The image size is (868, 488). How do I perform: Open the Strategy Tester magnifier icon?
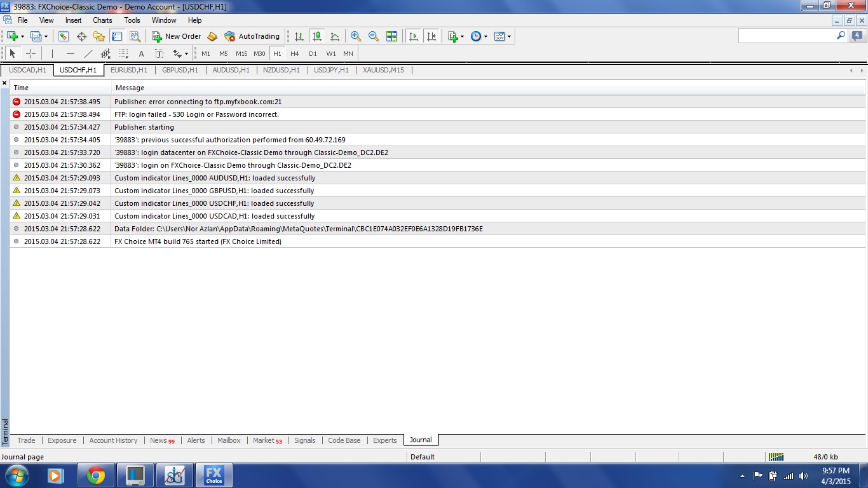pyautogui.click(x=135, y=36)
